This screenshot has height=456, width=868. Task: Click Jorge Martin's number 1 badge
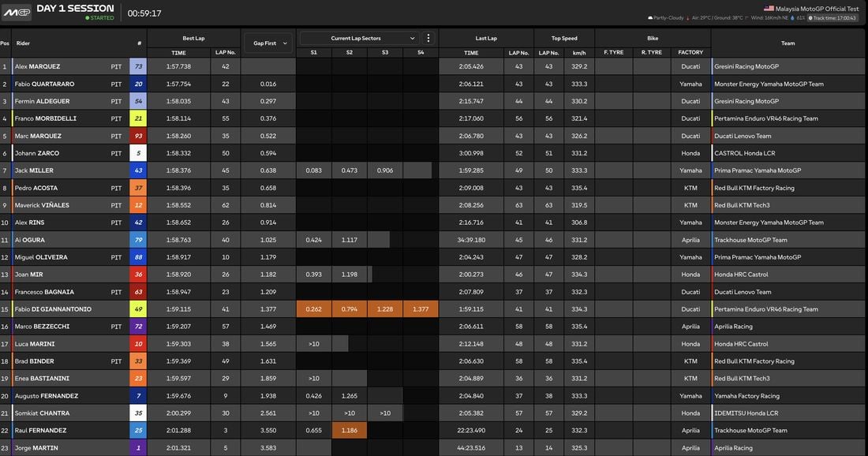click(x=138, y=447)
